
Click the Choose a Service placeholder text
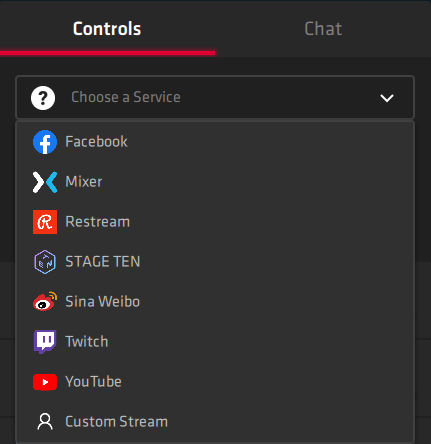126,97
